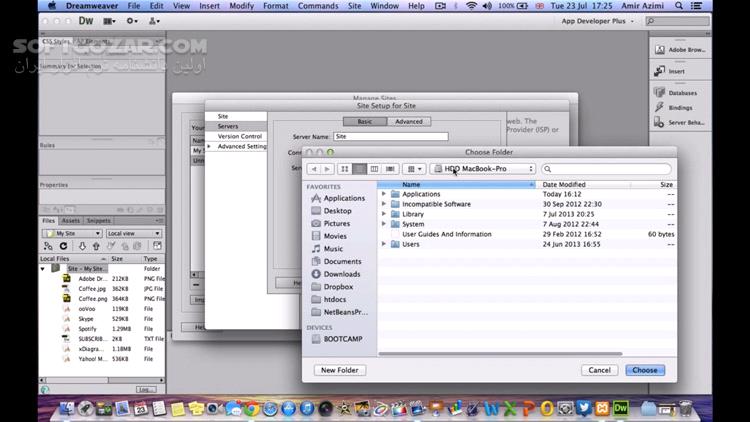This screenshot has height=422, width=750.
Task: Expand the Incompatible Software folder
Action: pos(384,204)
